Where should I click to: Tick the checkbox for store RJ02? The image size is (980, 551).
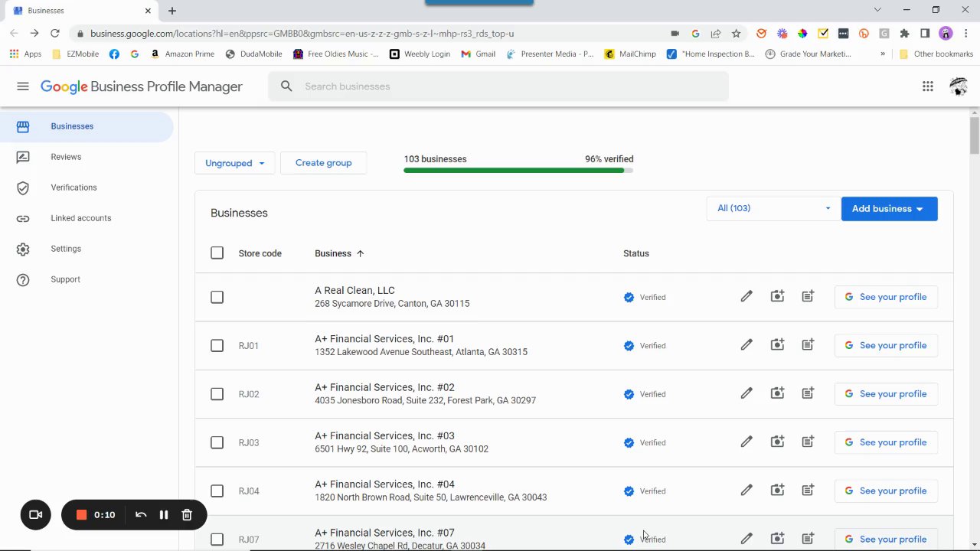point(217,394)
